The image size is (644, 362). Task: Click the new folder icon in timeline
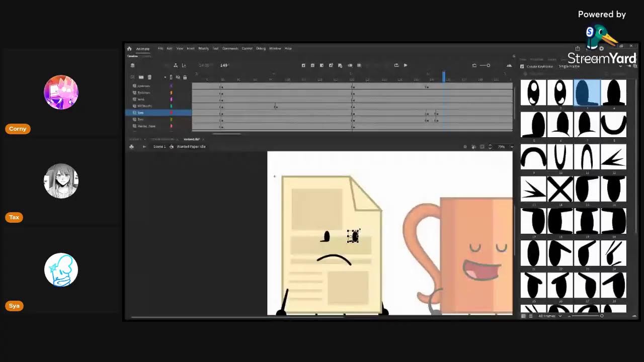point(141,77)
